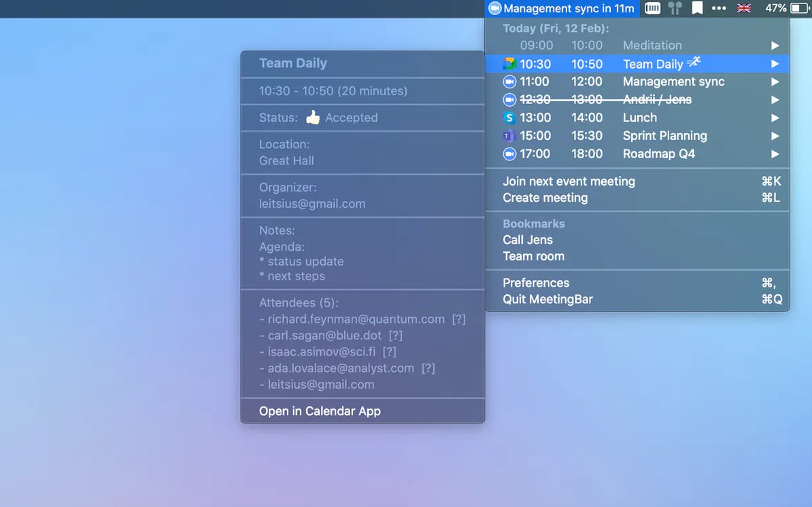
Task: Choose Quit MeetingBar
Action: [637, 299]
